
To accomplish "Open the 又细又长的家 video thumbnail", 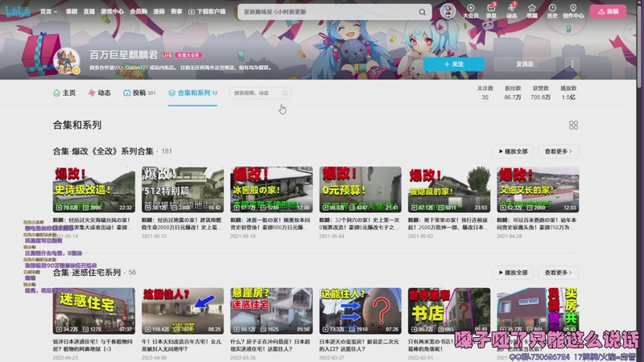I will tap(538, 190).
